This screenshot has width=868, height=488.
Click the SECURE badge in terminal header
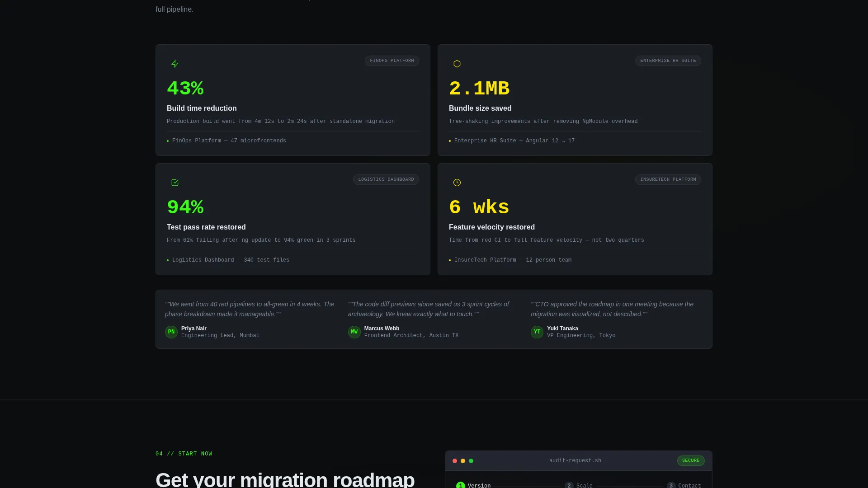pyautogui.click(x=691, y=460)
